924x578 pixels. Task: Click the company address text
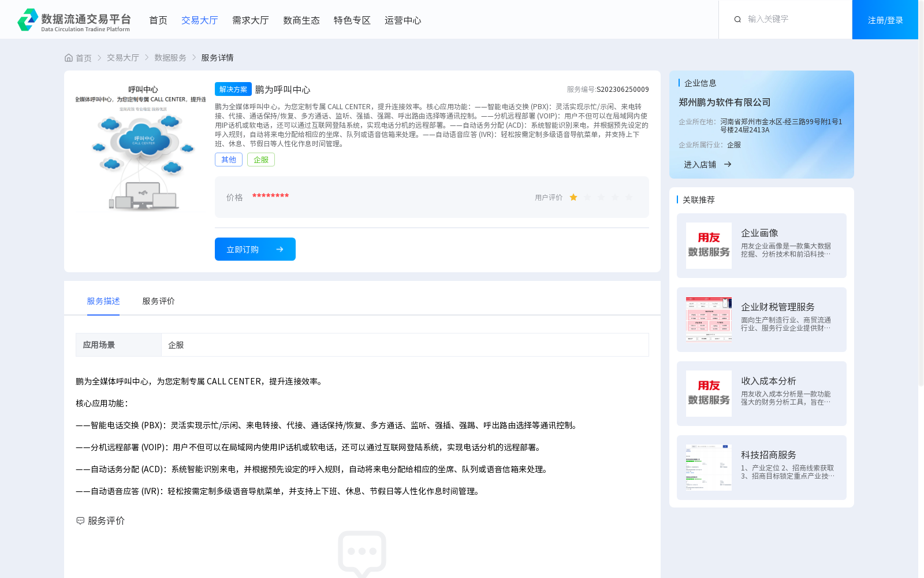click(x=781, y=126)
